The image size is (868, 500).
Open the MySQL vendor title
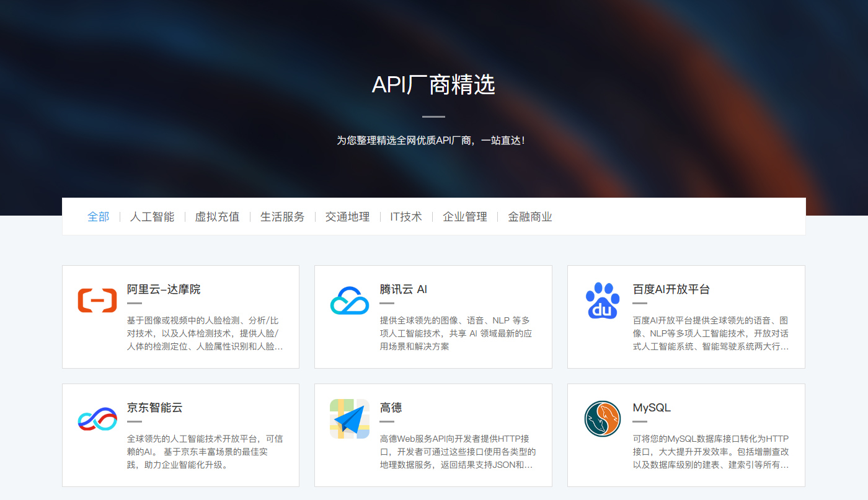[x=652, y=408]
